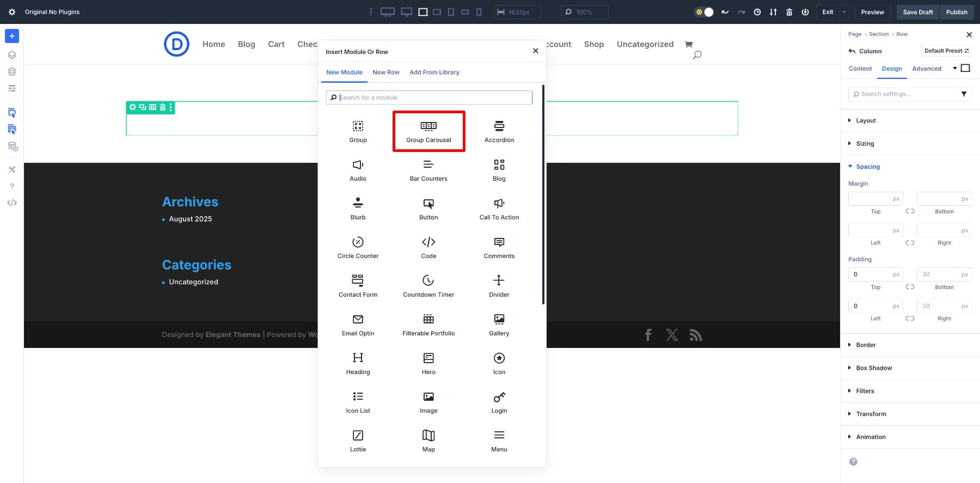Open the Default Preset dropdown
The height and width of the screenshot is (483, 980).
click(x=946, y=51)
